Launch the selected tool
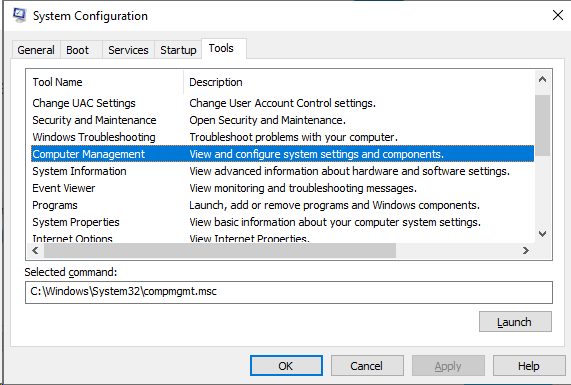The height and width of the screenshot is (385, 571). [515, 322]
